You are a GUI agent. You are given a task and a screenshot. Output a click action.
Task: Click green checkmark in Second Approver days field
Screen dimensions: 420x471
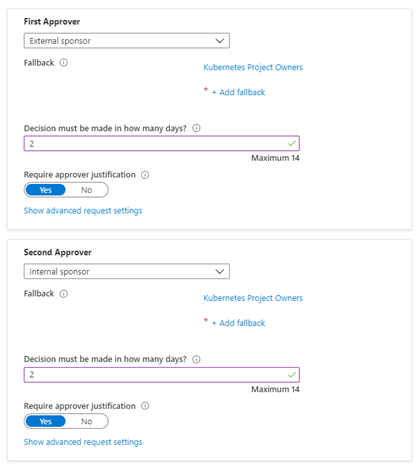pos(292,375)
